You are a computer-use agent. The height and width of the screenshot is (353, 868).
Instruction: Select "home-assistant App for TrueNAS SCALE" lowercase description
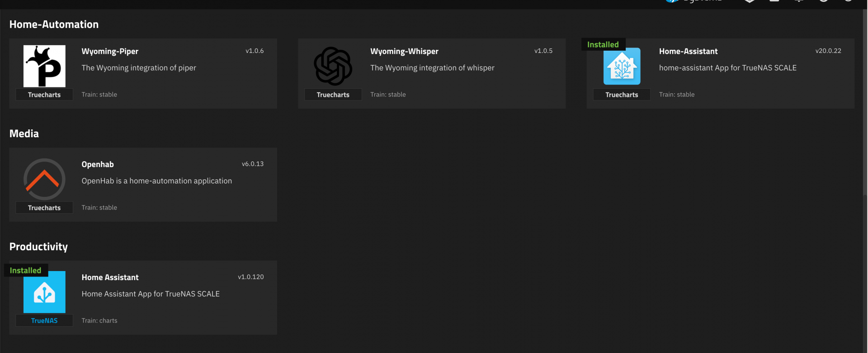pos(728,68)
